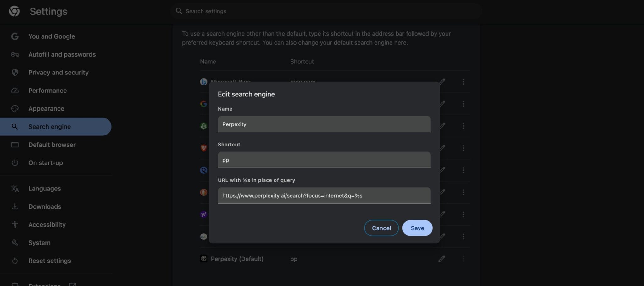The width and height of the screenshot is (644, 286).
Task: Click the Chrome logo in the header
Action: click(x=14, y=11)
